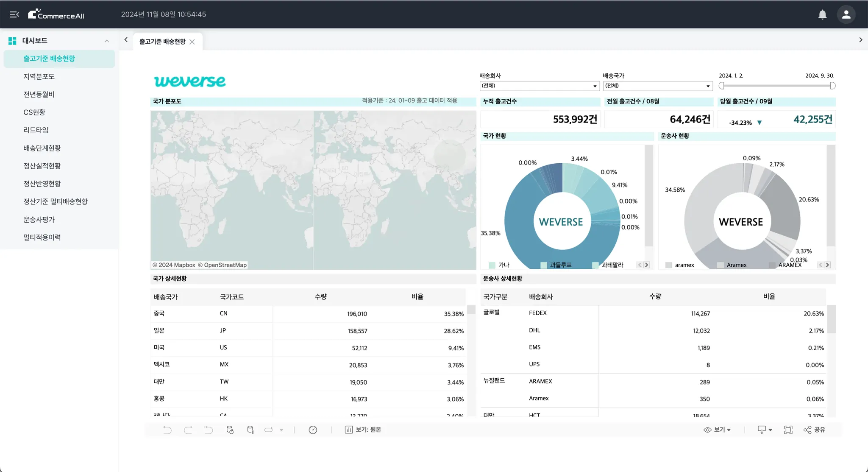
Task: Open the 지역분포도 menu item
Action: [39, 76]
